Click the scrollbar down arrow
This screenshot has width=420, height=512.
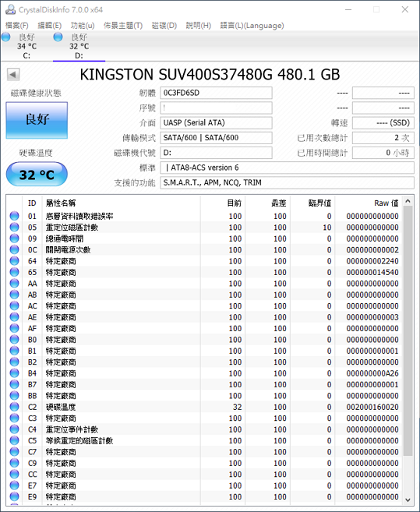pos(408,500)
